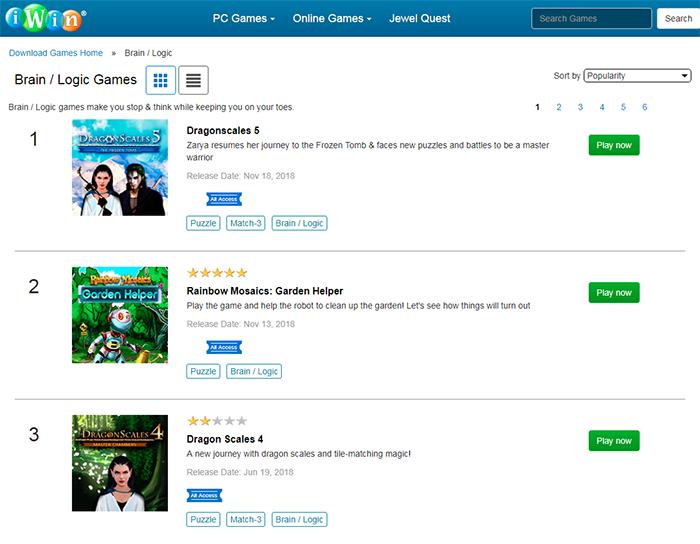Click release date Jun 19, 2018

pos(240,472)
